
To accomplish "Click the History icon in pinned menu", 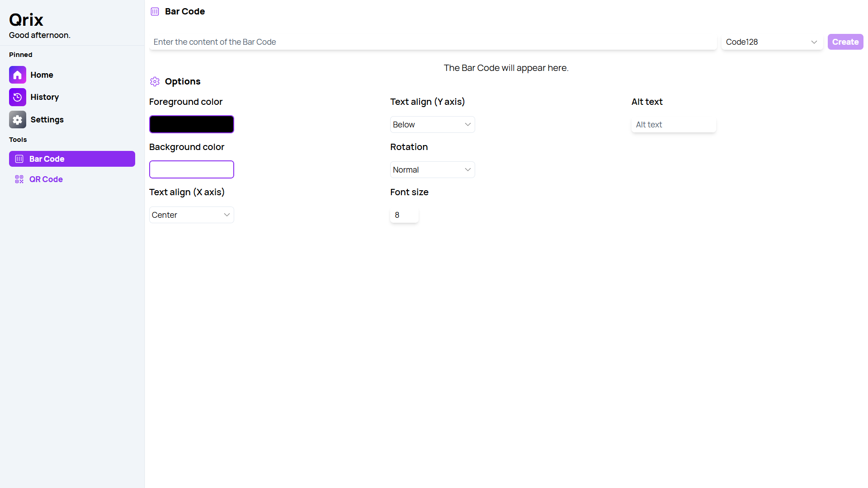I will click(x=17, y=97).
